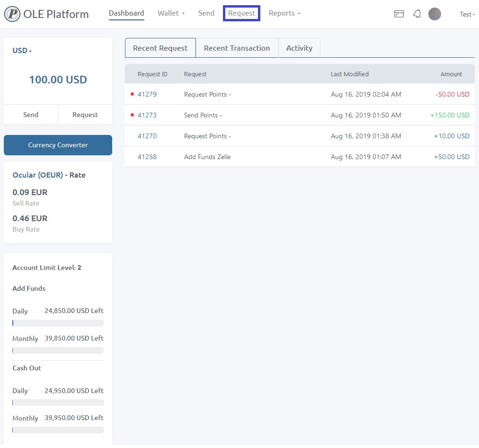This screenshot has height=448, width=479.
Task: Click the 39,950.00 USD Left value
Action: click(x=74, y=418)
